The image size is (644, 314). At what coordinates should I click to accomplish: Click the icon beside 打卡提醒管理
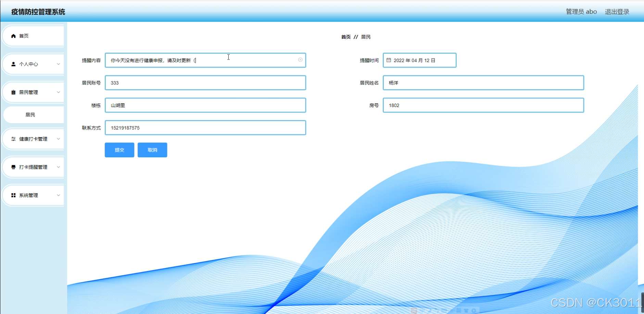13,167
